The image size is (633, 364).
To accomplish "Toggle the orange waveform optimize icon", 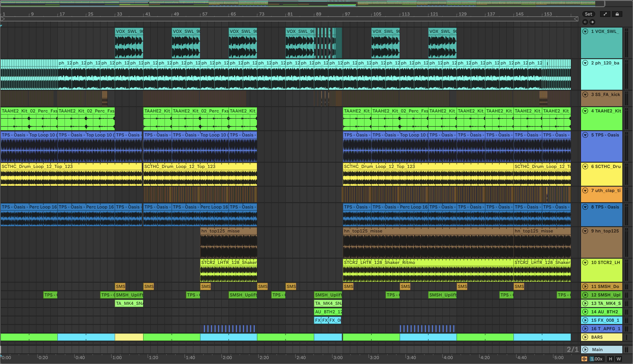I will pyautogui.click(x=584, y=359).
